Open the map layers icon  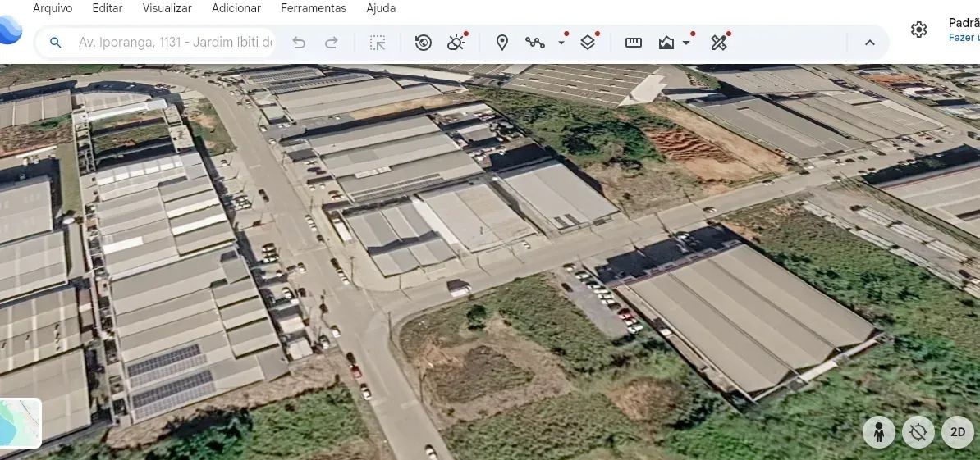[x=588, y=43]
